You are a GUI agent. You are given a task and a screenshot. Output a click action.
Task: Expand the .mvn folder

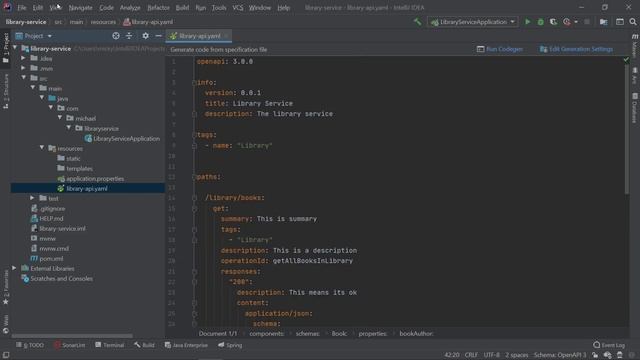pos(24,68)
